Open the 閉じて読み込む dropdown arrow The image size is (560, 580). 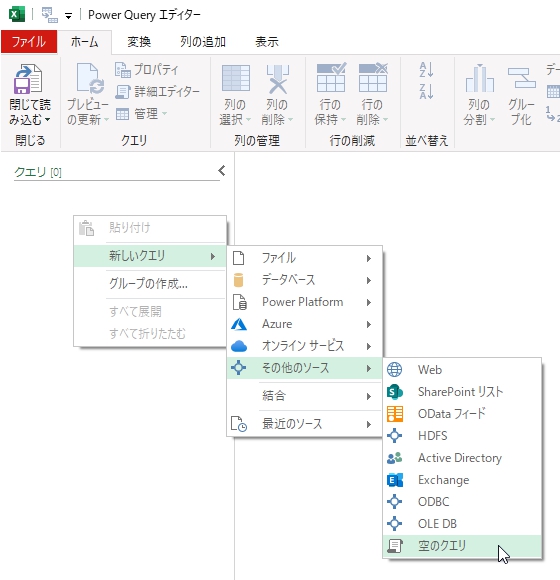coord(48,119)
